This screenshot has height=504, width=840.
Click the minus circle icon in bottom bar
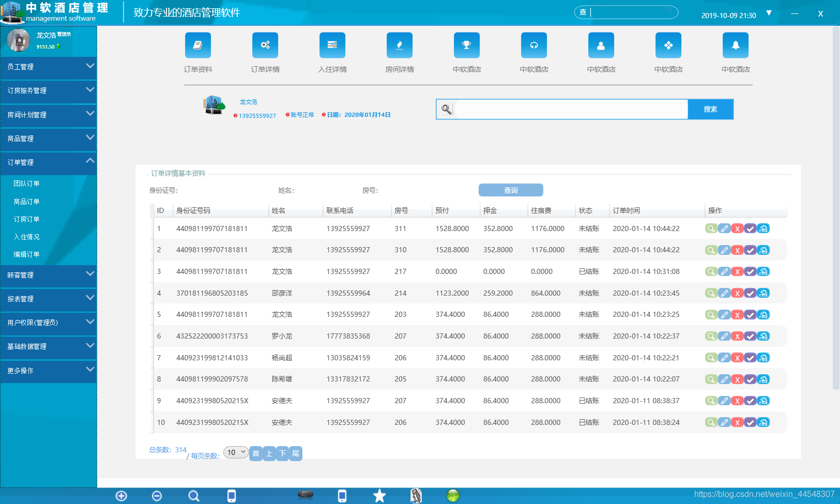pyautogui.click(x=157, y=496)
